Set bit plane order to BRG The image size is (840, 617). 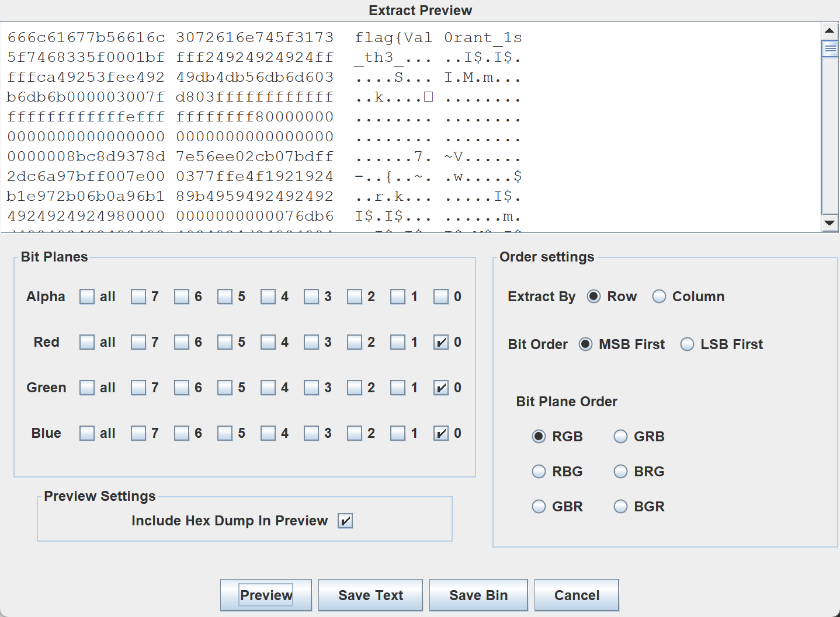[x=621, y=472]
